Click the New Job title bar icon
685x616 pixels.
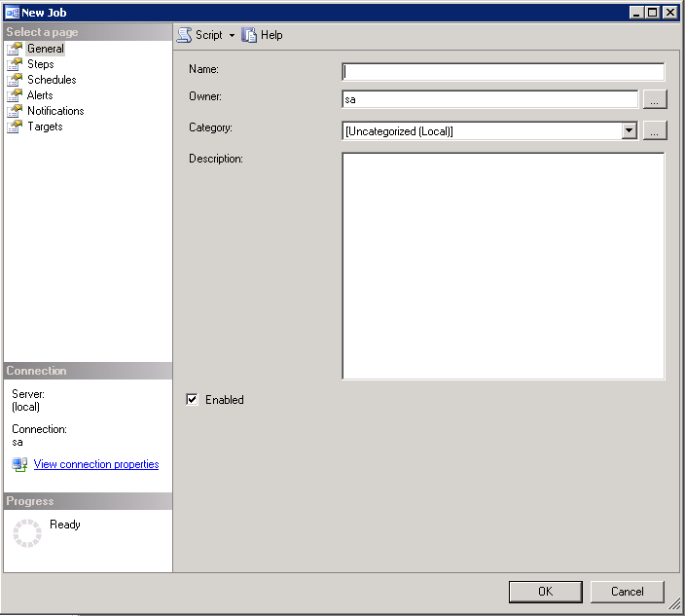[13, 13]
